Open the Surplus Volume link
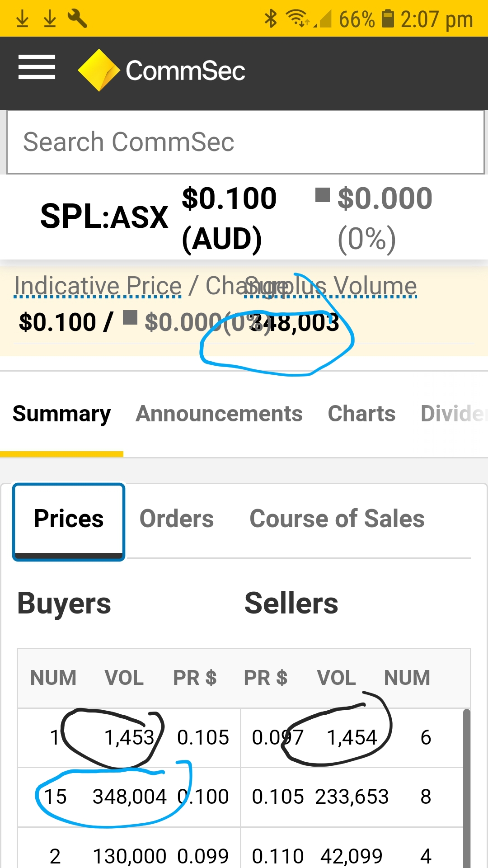This screenshot has width=488, height=868. 330,286
